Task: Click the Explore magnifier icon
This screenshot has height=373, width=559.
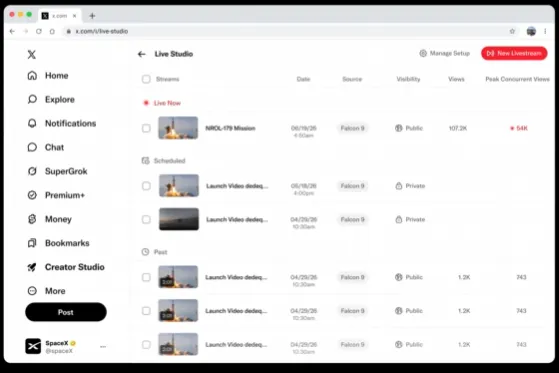Action: tap(32, 99)
